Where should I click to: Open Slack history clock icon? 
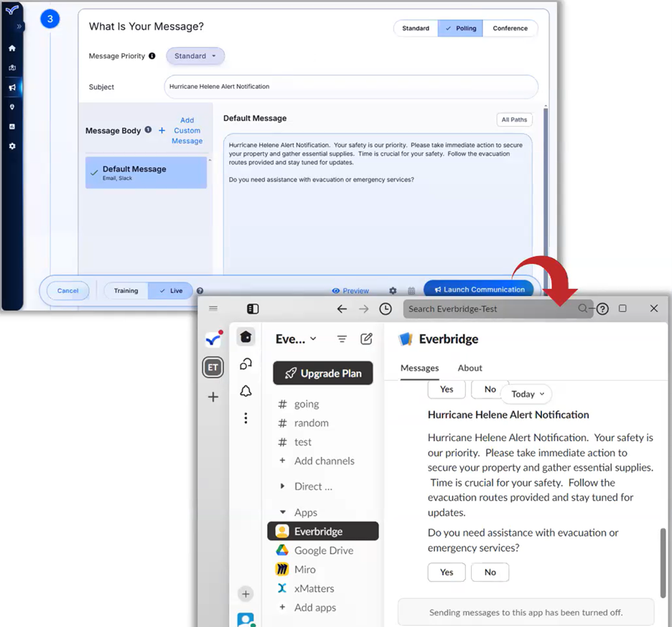(x=386, y=308)
